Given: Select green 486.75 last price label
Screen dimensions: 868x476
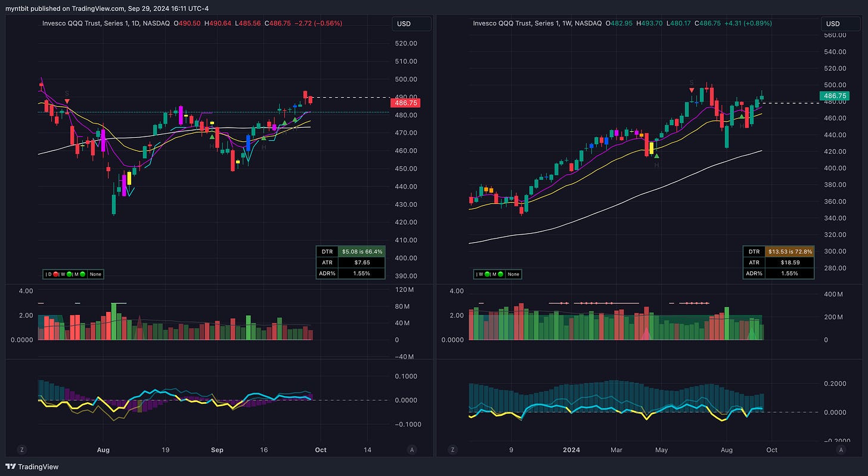Looking at the screenshot, I should click(836, 96).
